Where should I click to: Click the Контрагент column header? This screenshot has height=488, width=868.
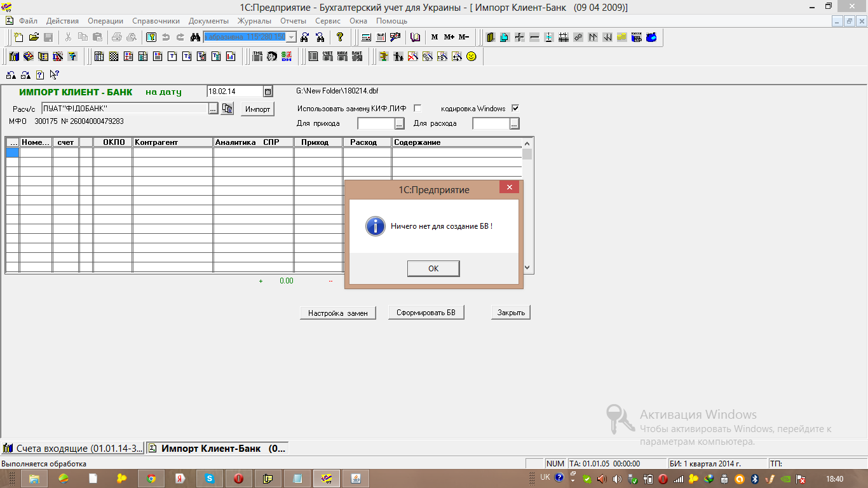coord(173,142)
